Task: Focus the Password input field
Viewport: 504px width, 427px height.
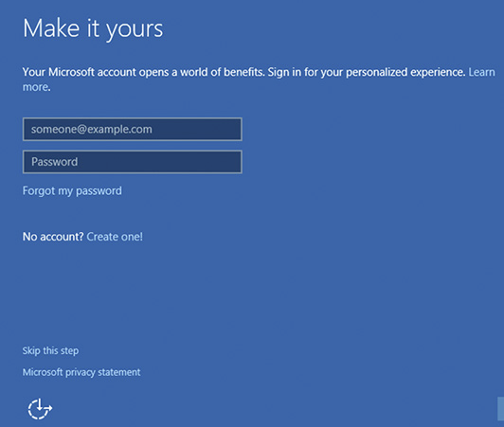Action: pos(132,162)
